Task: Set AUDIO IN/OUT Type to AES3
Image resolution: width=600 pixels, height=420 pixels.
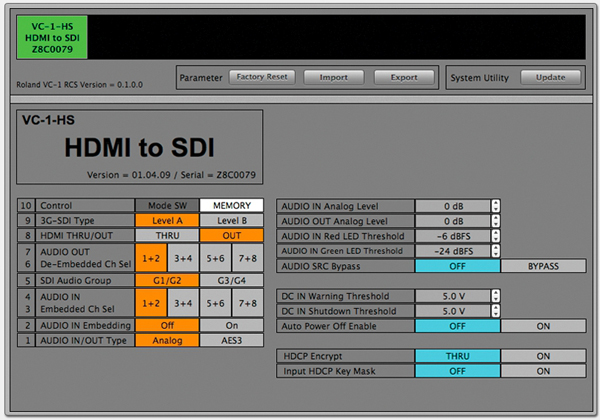Action: (232, 340)
